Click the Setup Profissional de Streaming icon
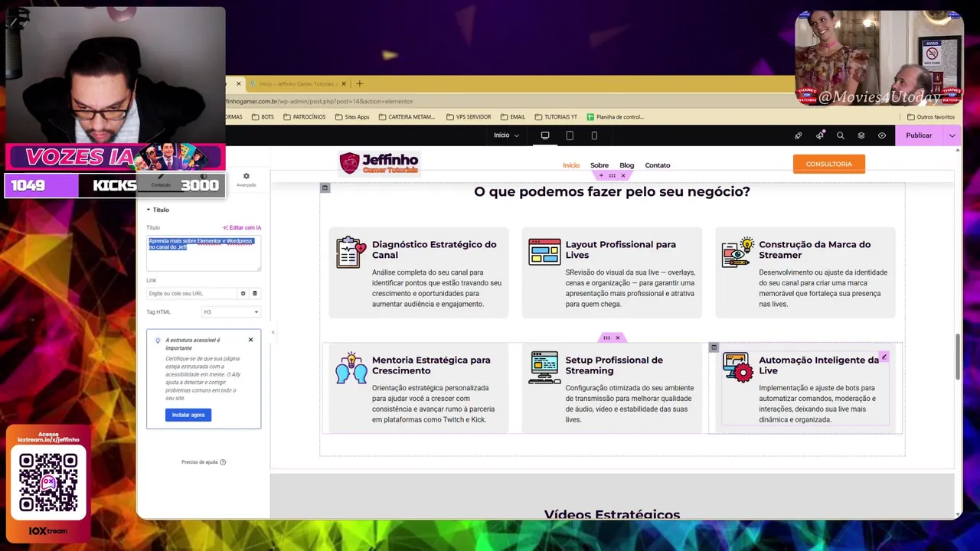Viewport: 980px width, 551px height. tap(544, 367)
